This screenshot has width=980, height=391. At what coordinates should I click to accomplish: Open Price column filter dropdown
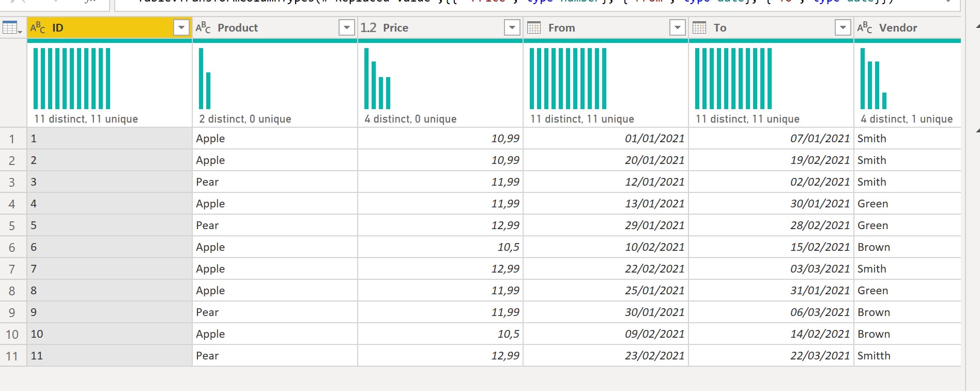(512, 27)
